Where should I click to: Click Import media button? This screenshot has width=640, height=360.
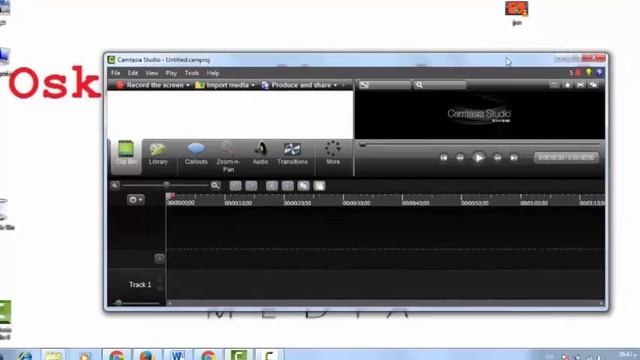[222, 85]
